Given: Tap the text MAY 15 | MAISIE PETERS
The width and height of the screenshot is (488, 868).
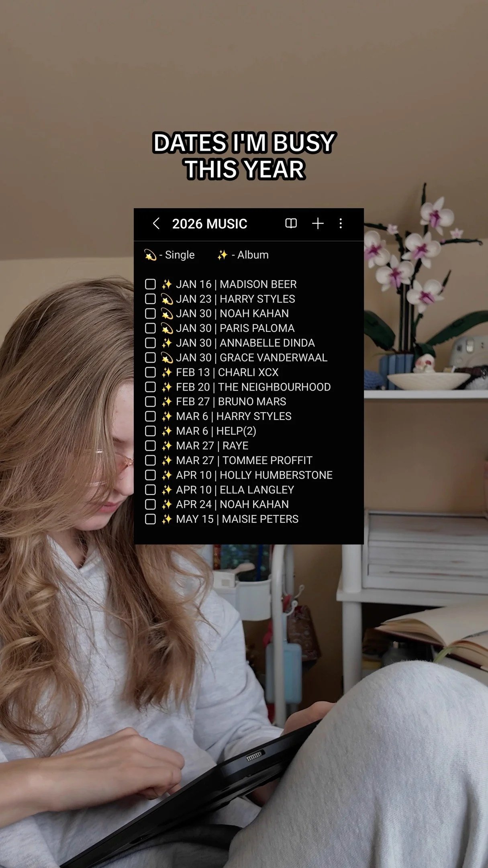Looking at the screenshot, I should 237,519.
